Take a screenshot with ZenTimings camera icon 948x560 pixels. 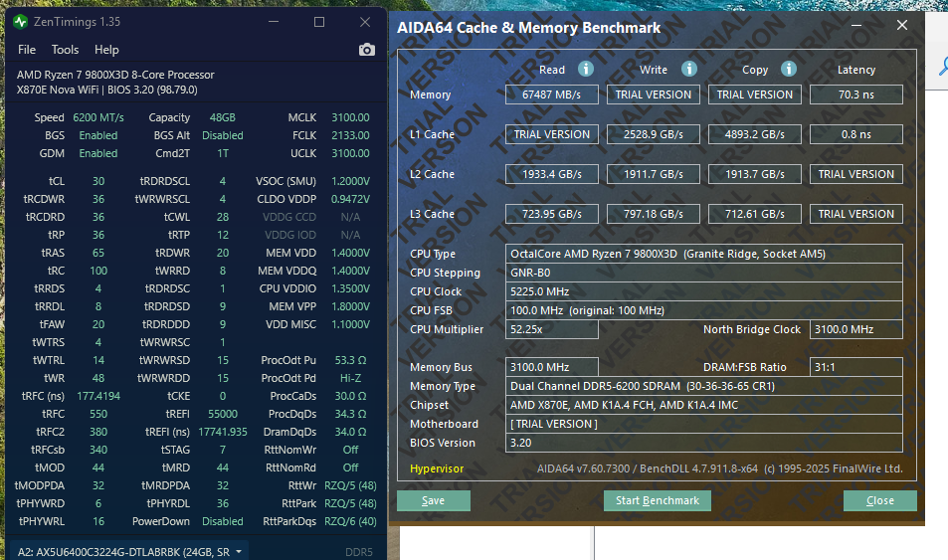pyautogui.click(x=366, y=50)
